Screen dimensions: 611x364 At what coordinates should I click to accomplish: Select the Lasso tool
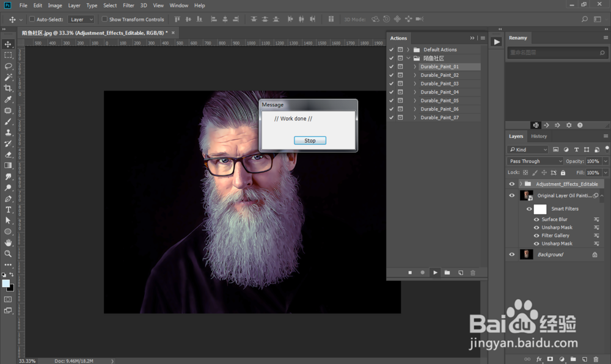(x=8, y=66)
